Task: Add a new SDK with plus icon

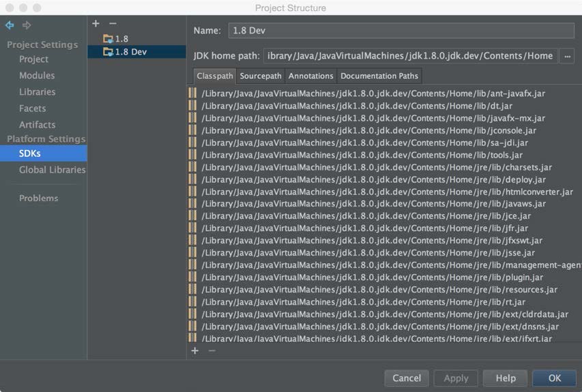Action: pyautogui.click(x=96, y=23)
